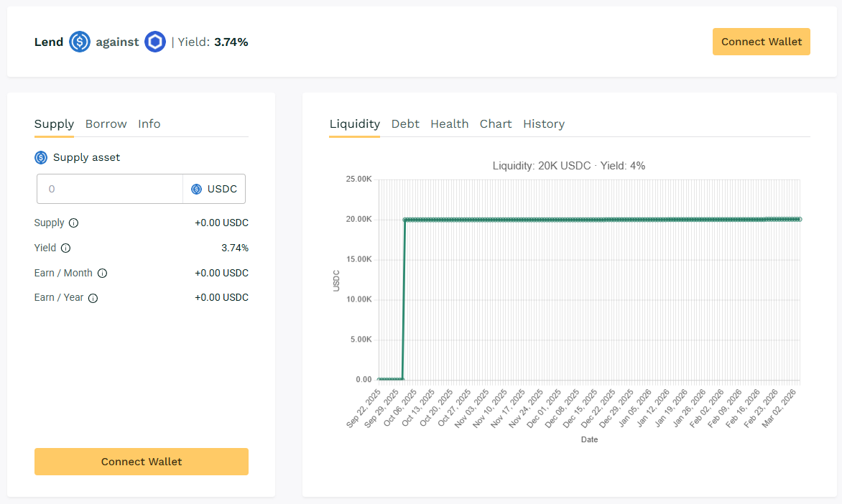Open the Info tab
The height and width of the screenshot is (504, 842).
click(149, 124)
